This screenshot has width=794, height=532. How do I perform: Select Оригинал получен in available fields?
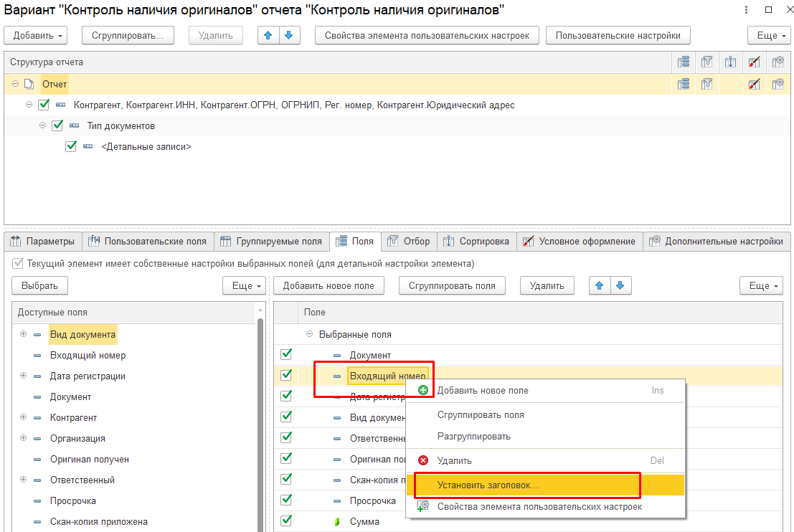(x=90, y=459)
